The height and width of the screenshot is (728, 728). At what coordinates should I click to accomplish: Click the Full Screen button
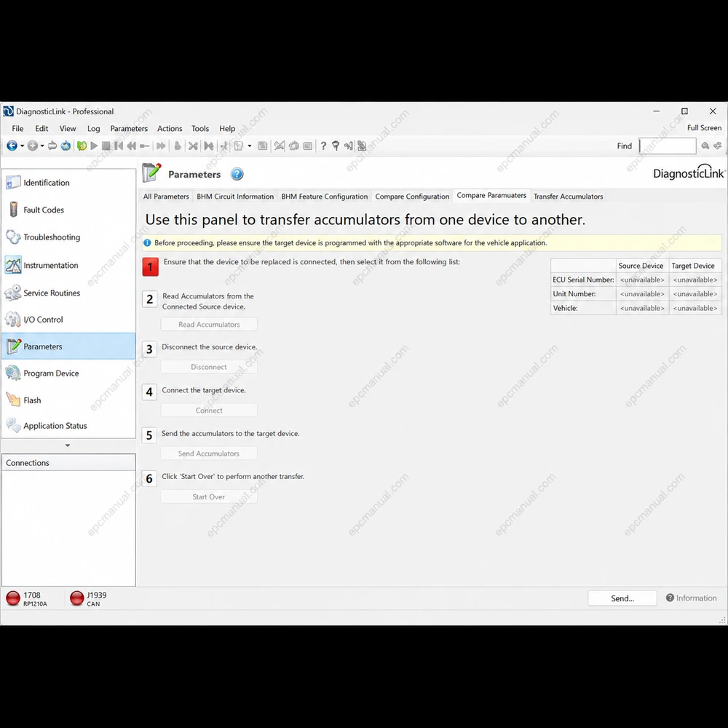point(704,127)
